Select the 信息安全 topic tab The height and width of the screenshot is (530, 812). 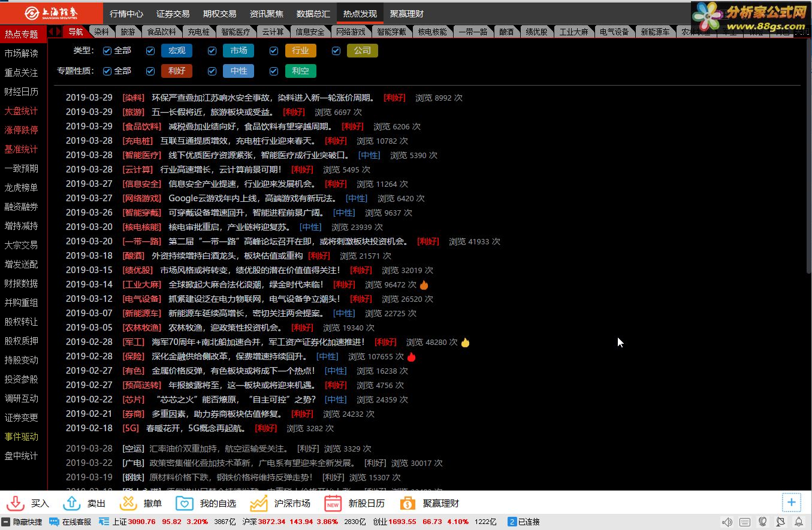tap(310, 32)
